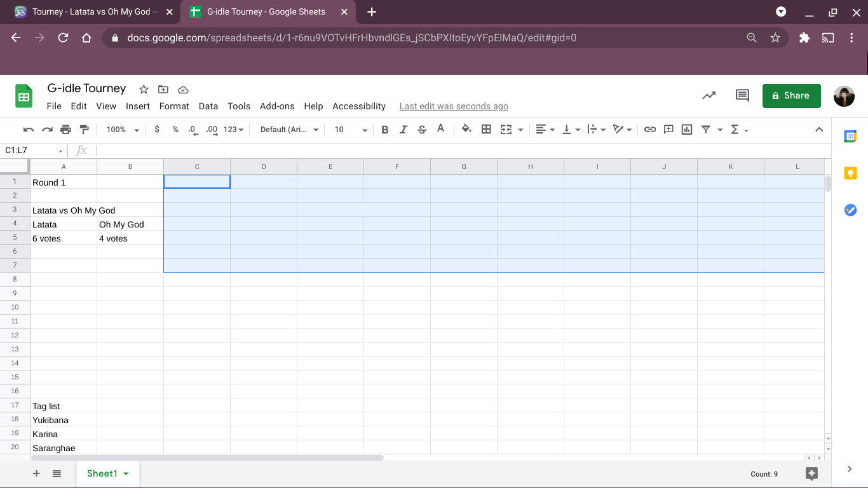Image resolution: width=868 pixels, height=488 pixels.
Task: Open the font size dropdown
Action: [x=351, y=130]
